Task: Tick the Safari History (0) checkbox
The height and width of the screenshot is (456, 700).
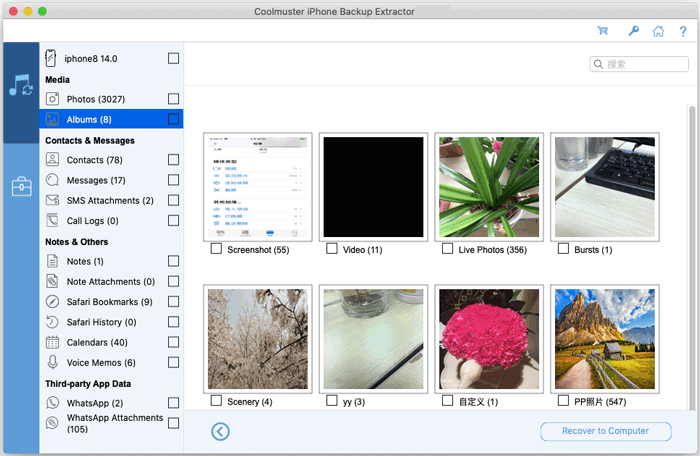Action: tap(173, 322)
